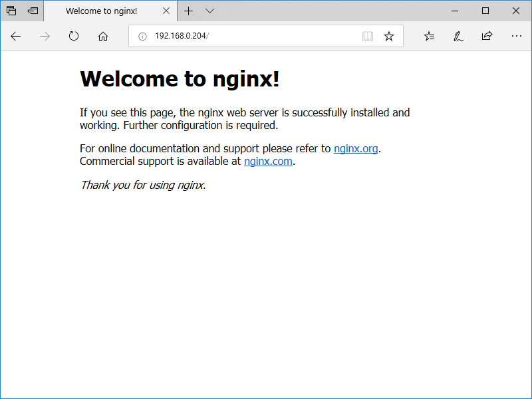Close the browser window
Viewport: 532px width, 399px height.
point(516,11)
